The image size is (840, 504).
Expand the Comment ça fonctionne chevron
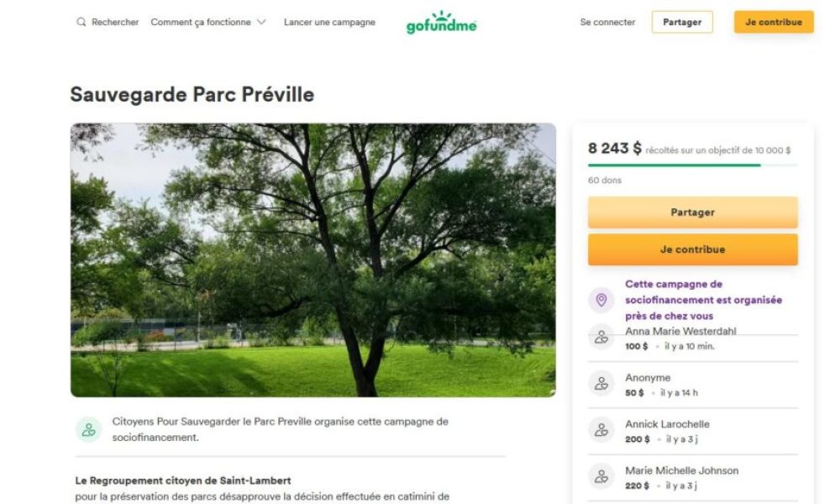tap(261, 22)
